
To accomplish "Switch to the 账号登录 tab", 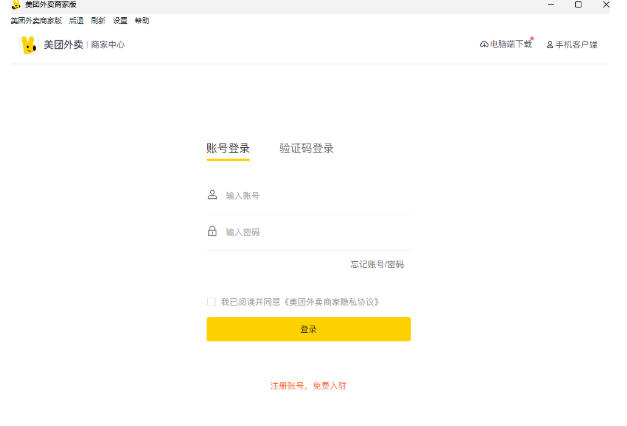I will pos(228,148).
